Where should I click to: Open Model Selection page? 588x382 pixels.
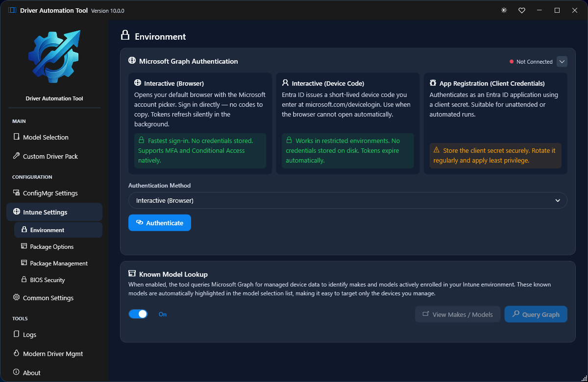pyautogui.click(x=54, y=137)
